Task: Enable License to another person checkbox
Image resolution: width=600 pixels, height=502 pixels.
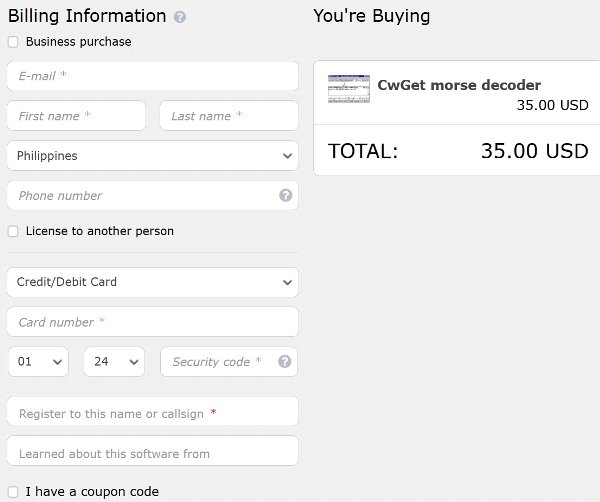Action: click(x=13, y=231)
